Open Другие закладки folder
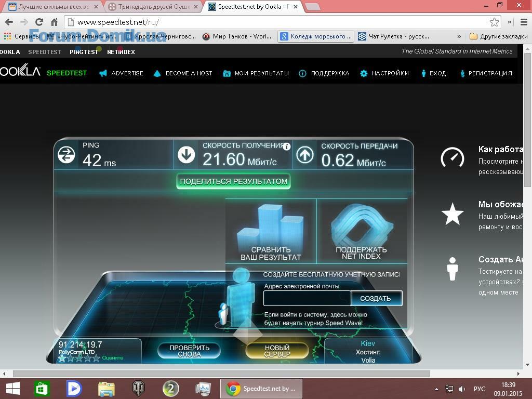 click(x=498, y=36)
